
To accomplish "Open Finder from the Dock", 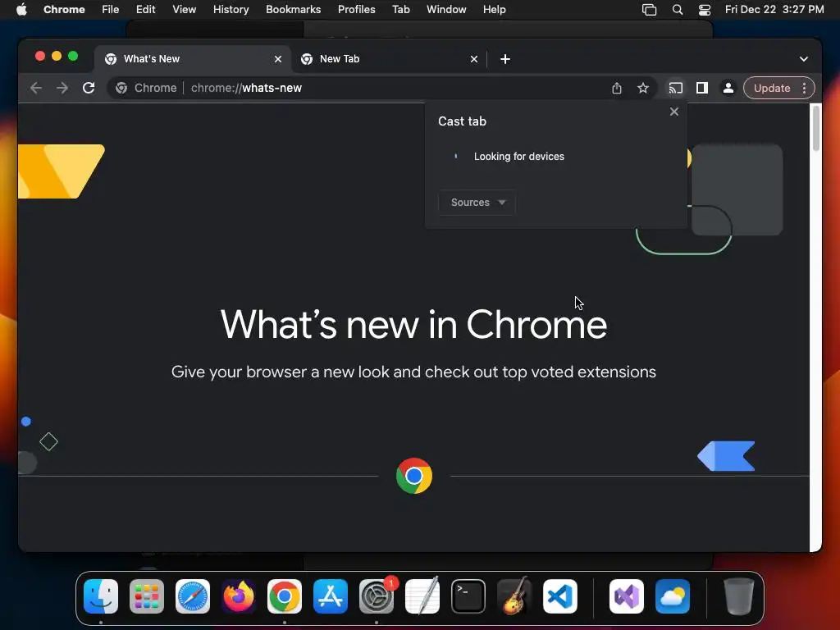I will pos(101,596).
